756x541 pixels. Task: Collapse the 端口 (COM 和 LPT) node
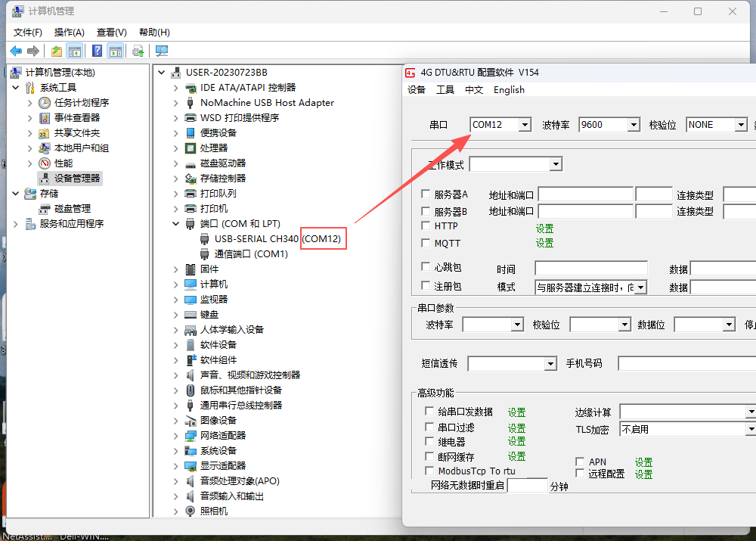175,224
